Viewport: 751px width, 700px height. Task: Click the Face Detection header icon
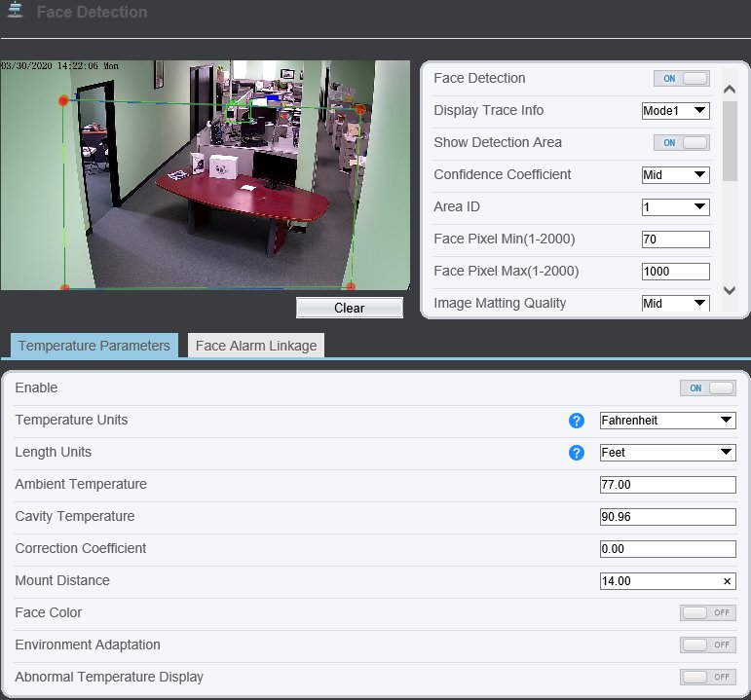tap(16, 13)
